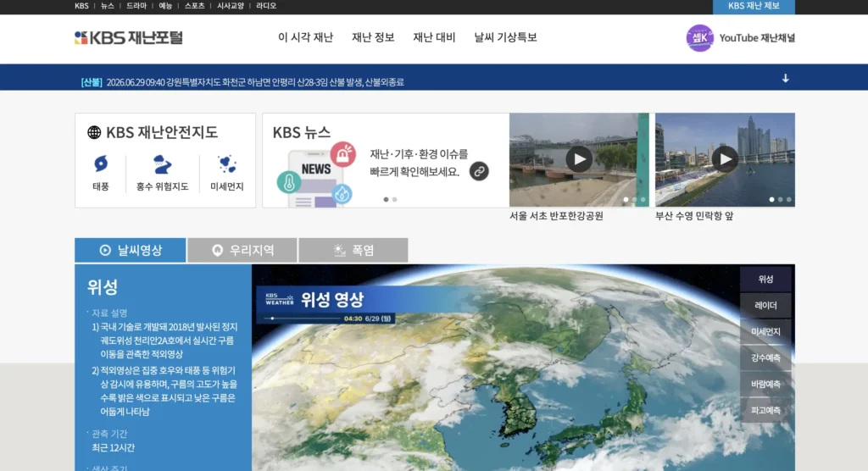Viewport: 868px width, 471px height.
Task: Open the 스포츠 top bar link
Action: pyautogui.click(x=194, y=6)
